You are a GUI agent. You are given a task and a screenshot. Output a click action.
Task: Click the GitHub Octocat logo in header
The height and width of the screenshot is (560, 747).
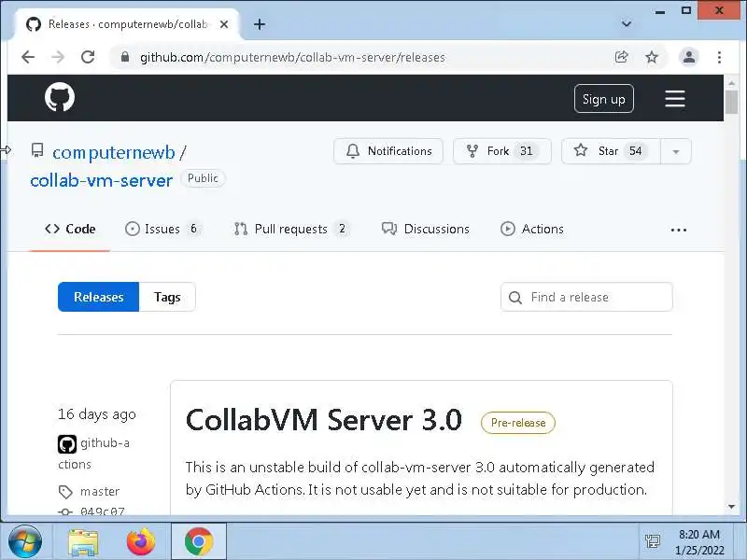point(60,97)
